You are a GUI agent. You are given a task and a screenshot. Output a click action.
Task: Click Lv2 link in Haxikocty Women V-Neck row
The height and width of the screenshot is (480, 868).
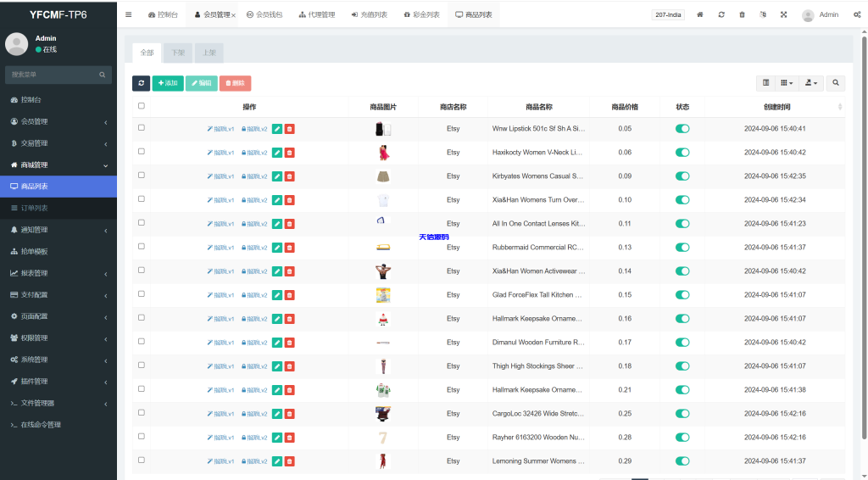(x=254, y=153)
